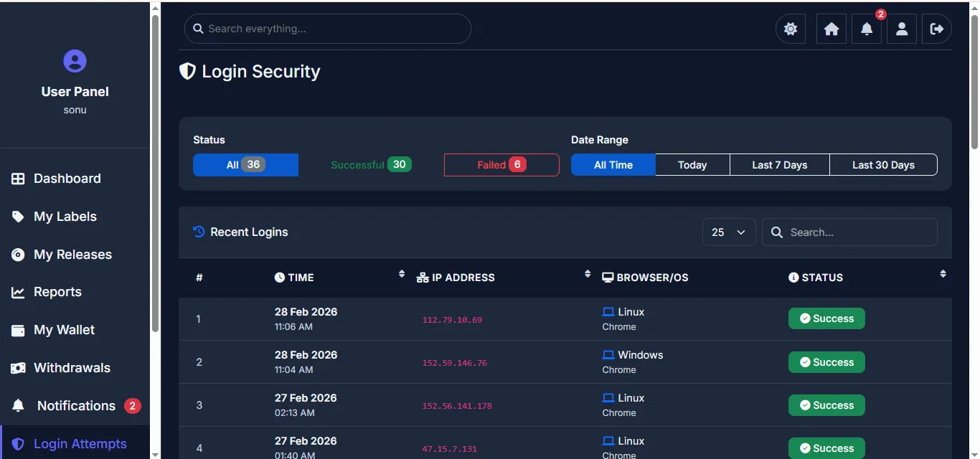Click the main page vertical scrollbar

click(x=974, y=82)
